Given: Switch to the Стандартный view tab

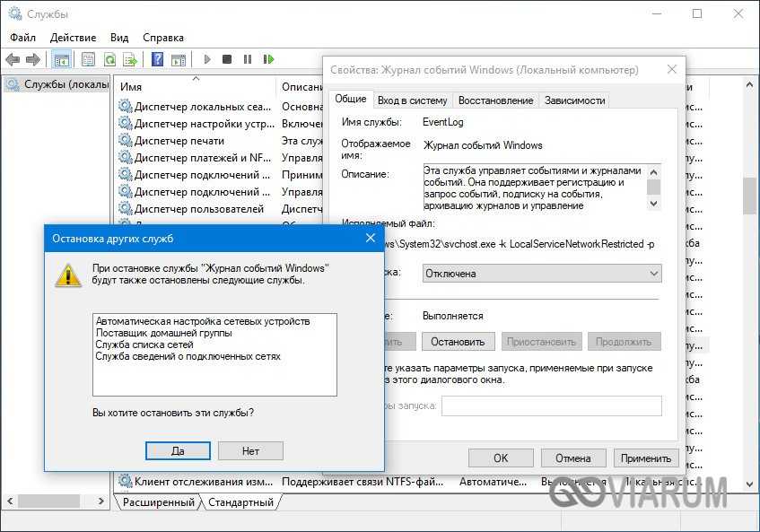Looking at the screenshot, I should tap(240, 502).
